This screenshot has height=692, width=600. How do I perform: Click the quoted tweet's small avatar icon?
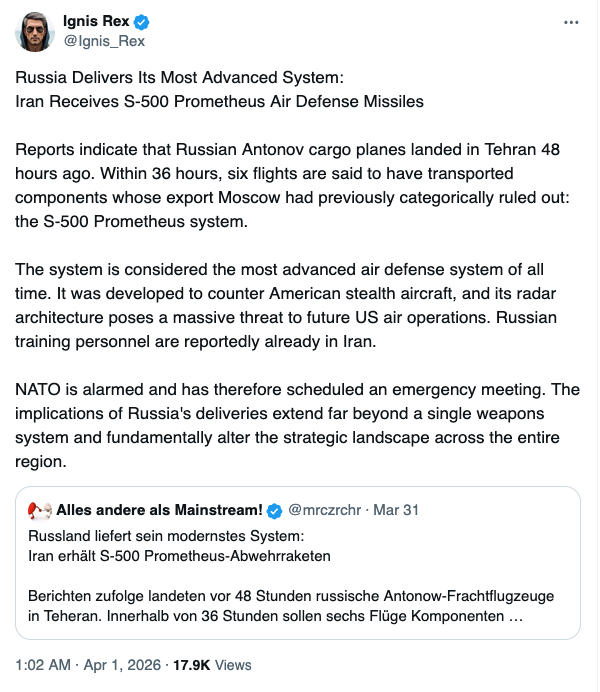[40, 510]
